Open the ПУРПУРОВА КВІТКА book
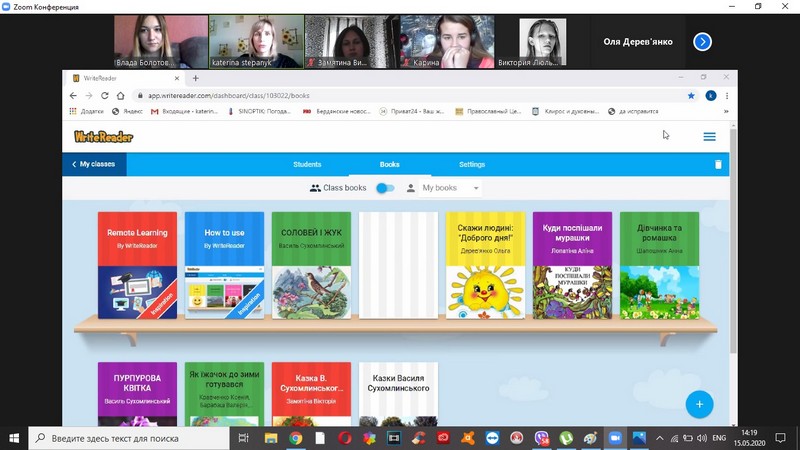800x450 pixels. 137,394
